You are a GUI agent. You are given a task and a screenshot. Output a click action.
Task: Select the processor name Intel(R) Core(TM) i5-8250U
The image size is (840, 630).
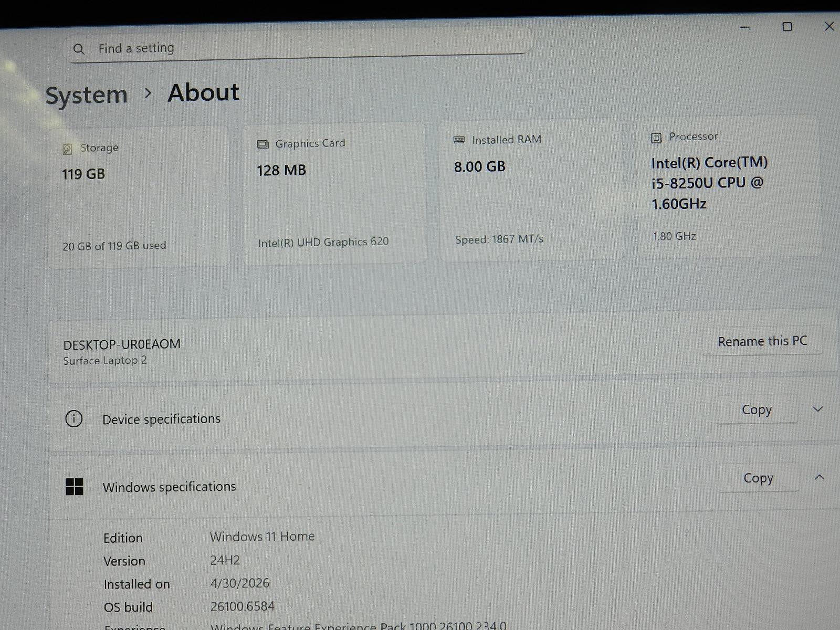(709, 183)
